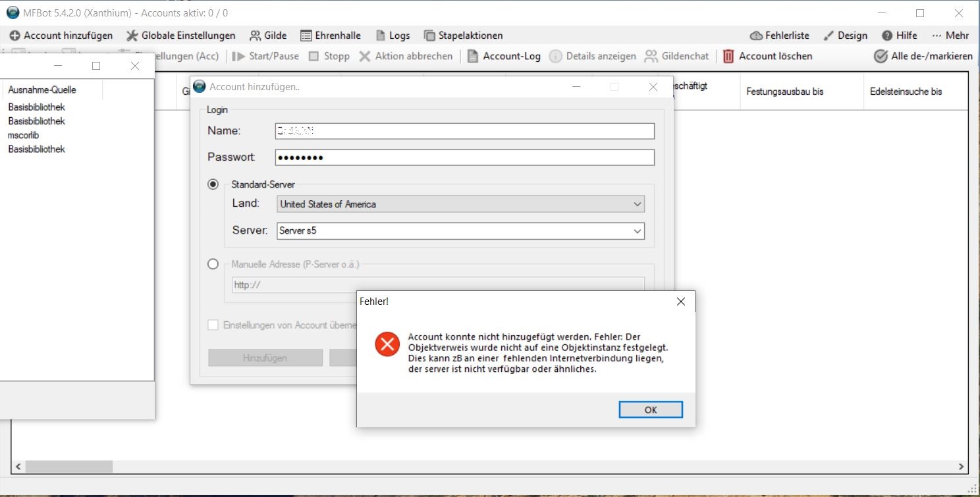Select the mscorlib row

(x=24, y=135)
